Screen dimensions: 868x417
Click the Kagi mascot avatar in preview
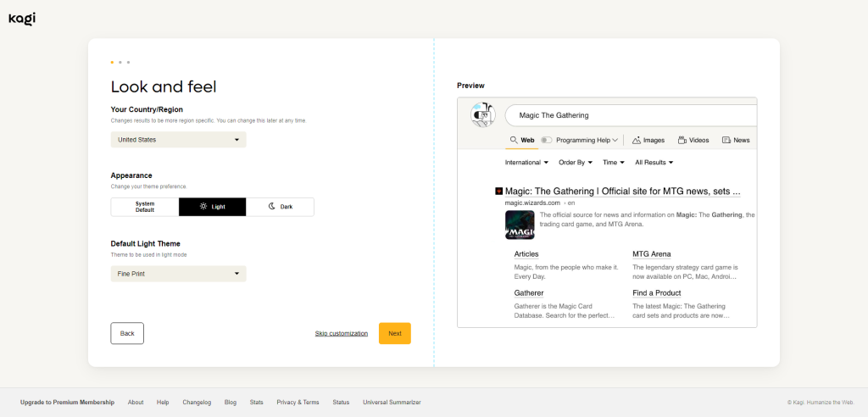click(481, 114)
